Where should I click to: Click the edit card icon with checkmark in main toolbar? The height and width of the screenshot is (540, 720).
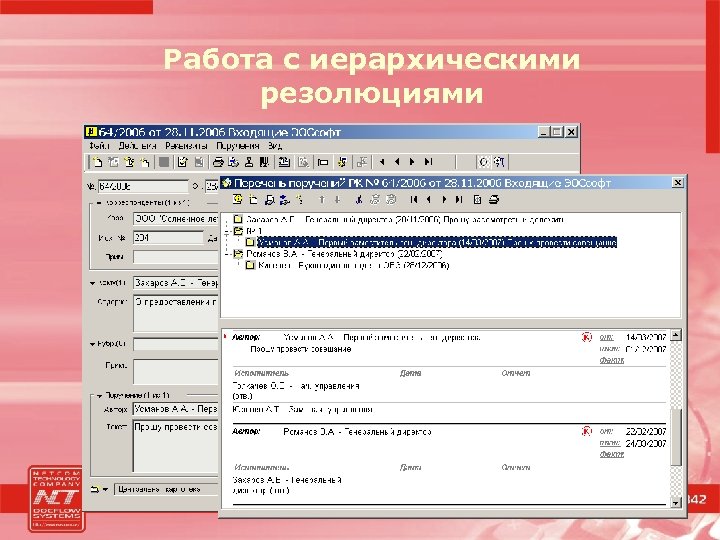click(x=182, y=162)
